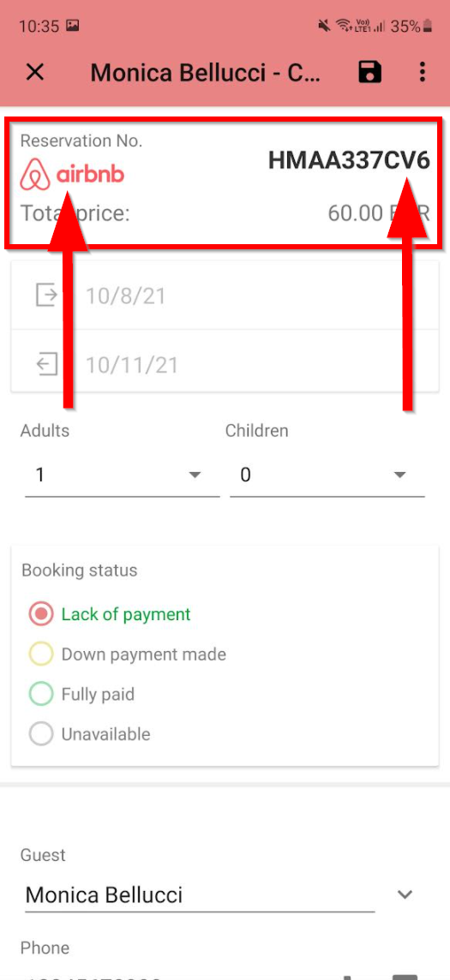Image resolution: width=450 pixels, height=980 pixels.
Task: Select the Fully paid status
Action: [x=81, y=695]
